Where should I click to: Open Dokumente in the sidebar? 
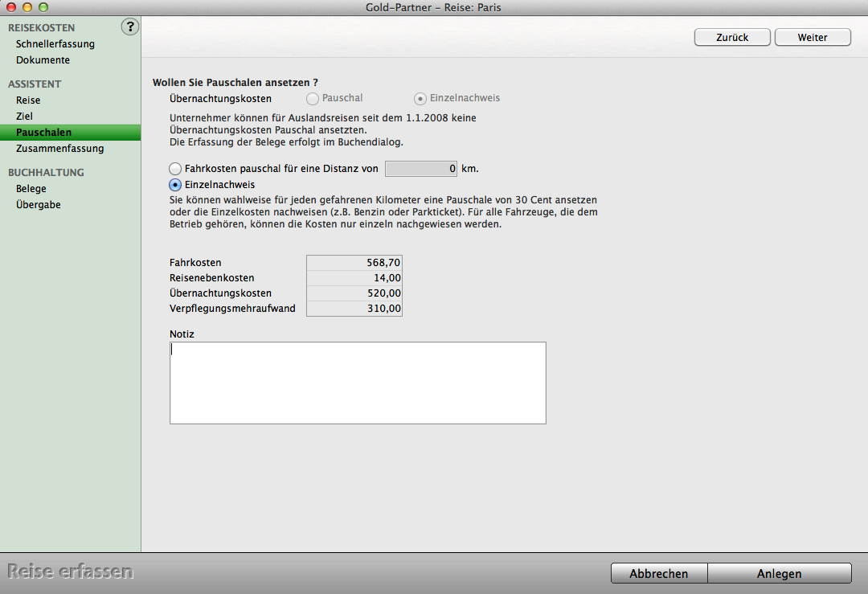pos(43,60)
